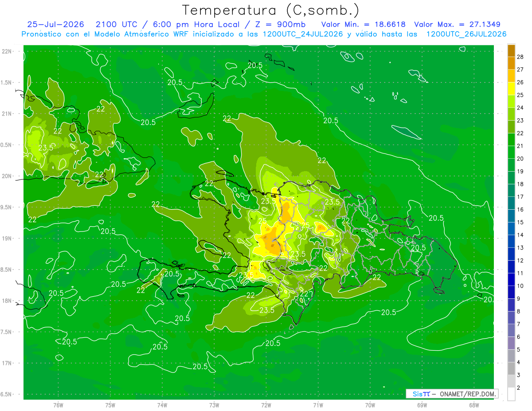
Task: Click the brown swatch above legend value 28
Action: [511, 51]
